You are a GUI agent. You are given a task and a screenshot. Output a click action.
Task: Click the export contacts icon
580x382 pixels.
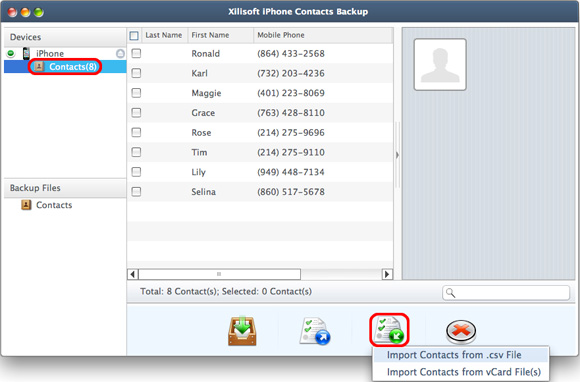[x=315, y=331]
